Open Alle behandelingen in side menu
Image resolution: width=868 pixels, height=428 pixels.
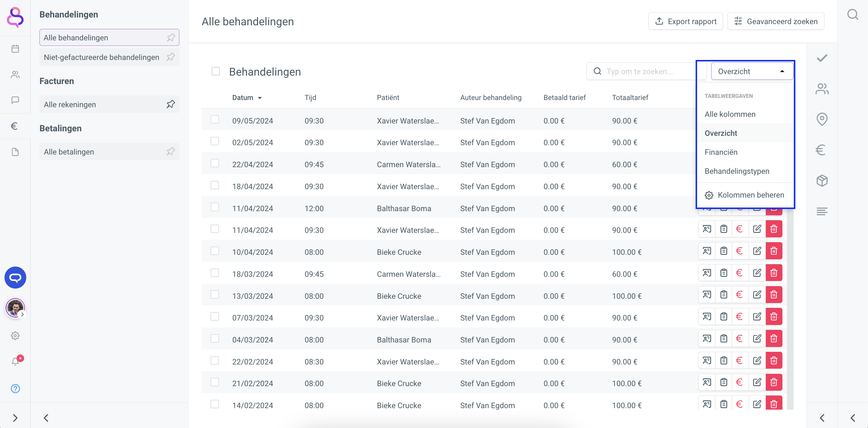[x=109, y=37]
